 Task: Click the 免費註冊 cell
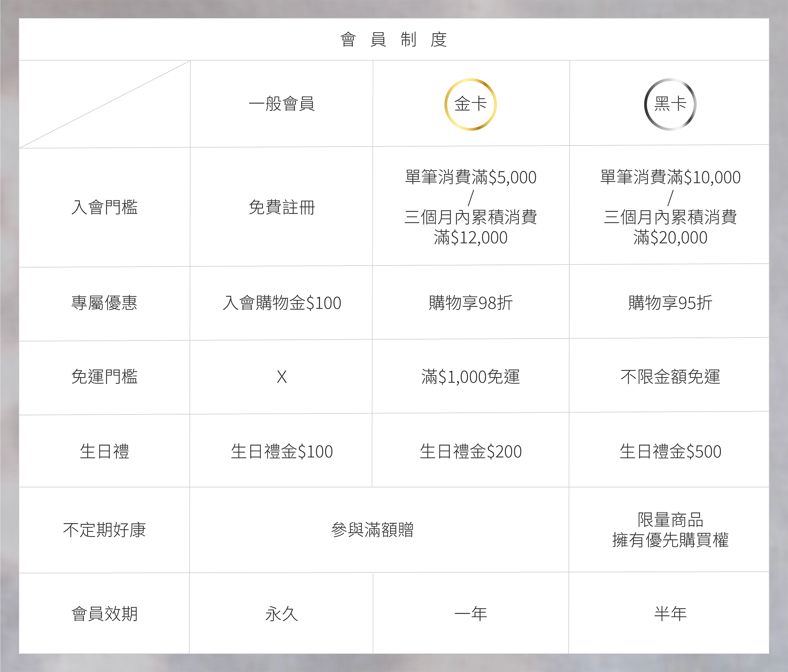click(x=281, y=207)
